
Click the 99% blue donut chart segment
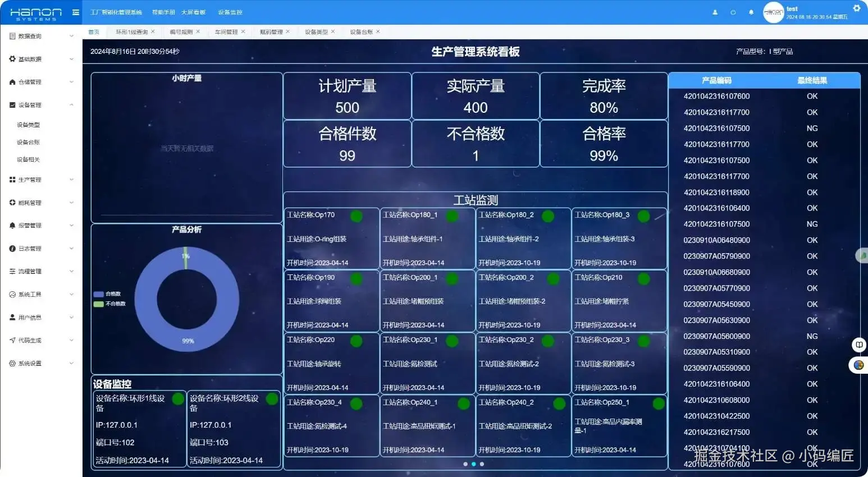click(x=188, y=341)
